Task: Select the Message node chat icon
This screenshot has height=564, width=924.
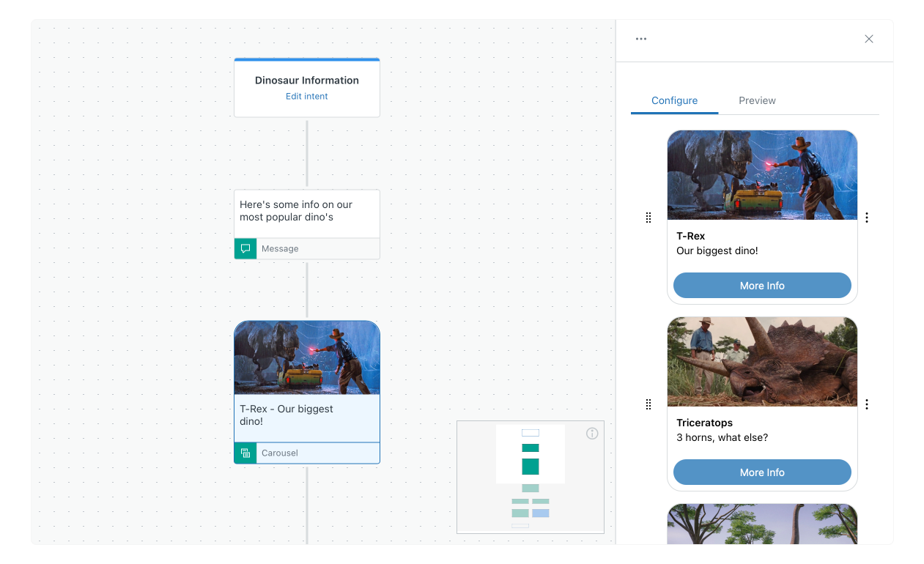Action: (245, 249)
